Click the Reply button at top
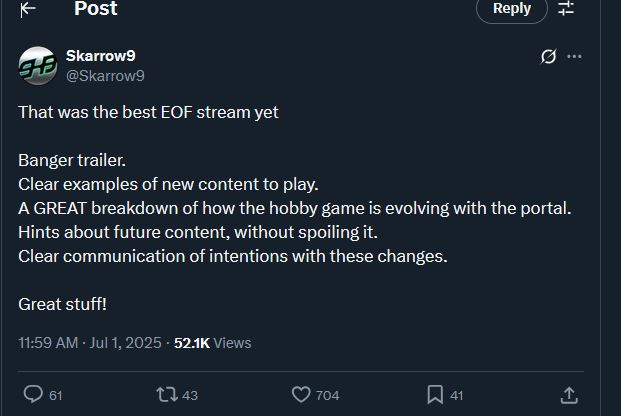Viewport: 621px width, 416px height. pos(512,9)
